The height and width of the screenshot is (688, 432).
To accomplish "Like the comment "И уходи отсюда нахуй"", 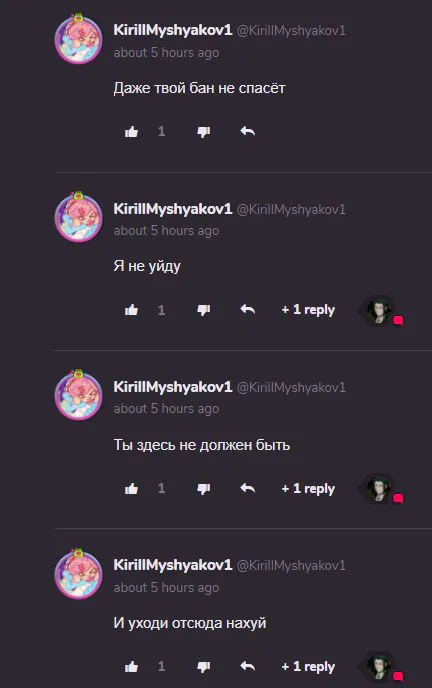I will (131, 667).
